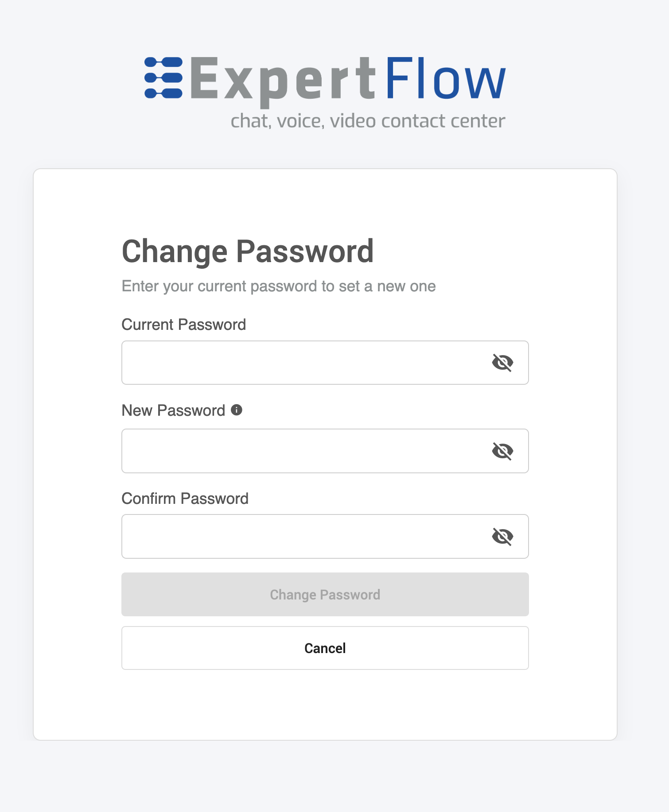Click the Change Password page heading

(x=248, y=251)
